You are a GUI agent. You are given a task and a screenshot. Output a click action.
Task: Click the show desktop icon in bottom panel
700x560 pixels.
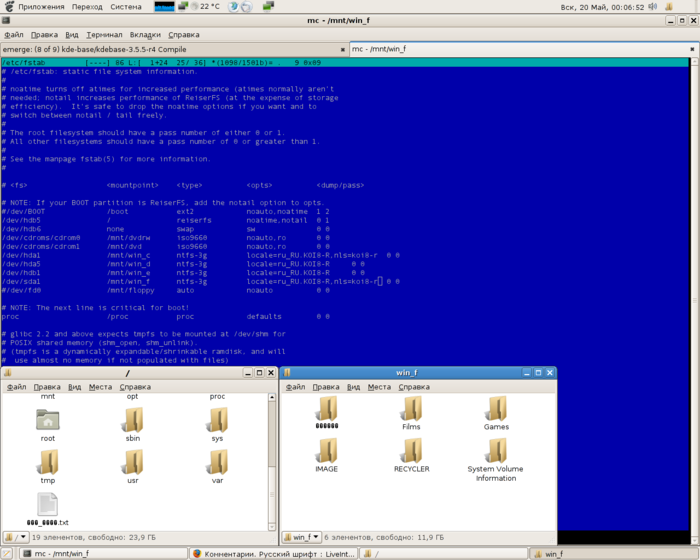coord(6,554)
